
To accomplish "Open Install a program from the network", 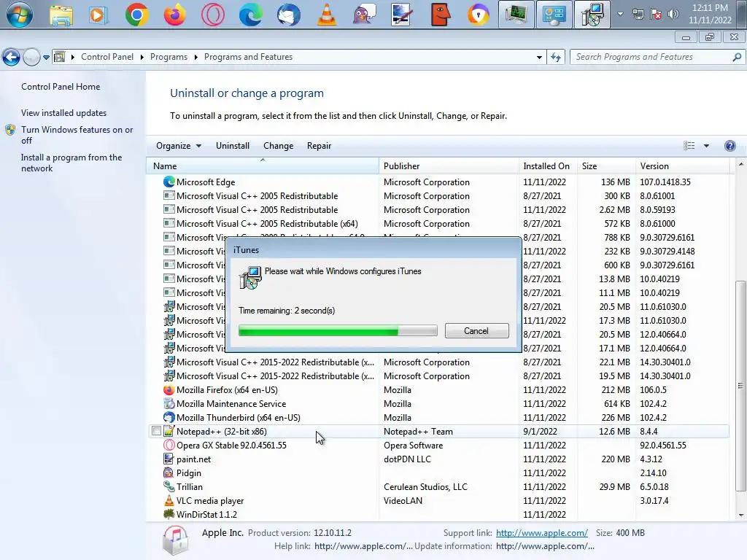I will (x=71, y=163).
